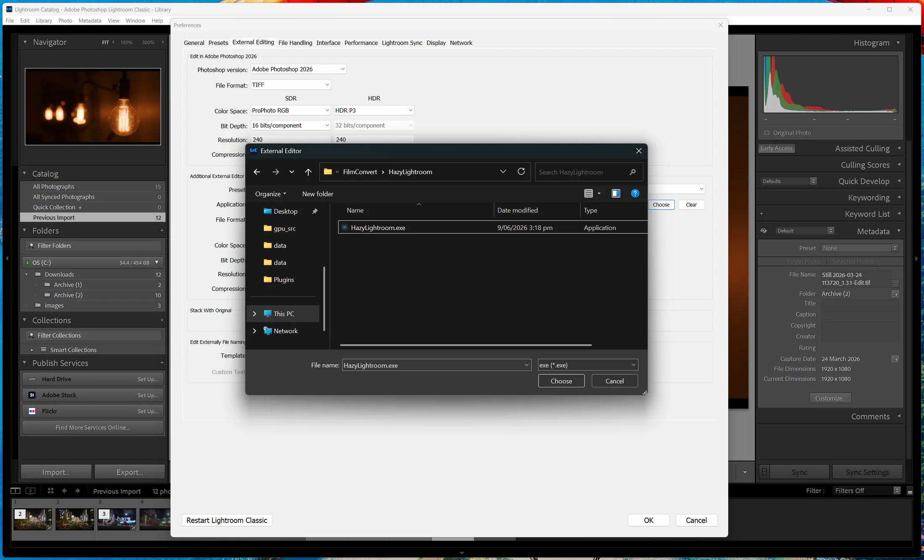
Task: Click OK in Preferences dialog
Action: click(x=648, y=520)
